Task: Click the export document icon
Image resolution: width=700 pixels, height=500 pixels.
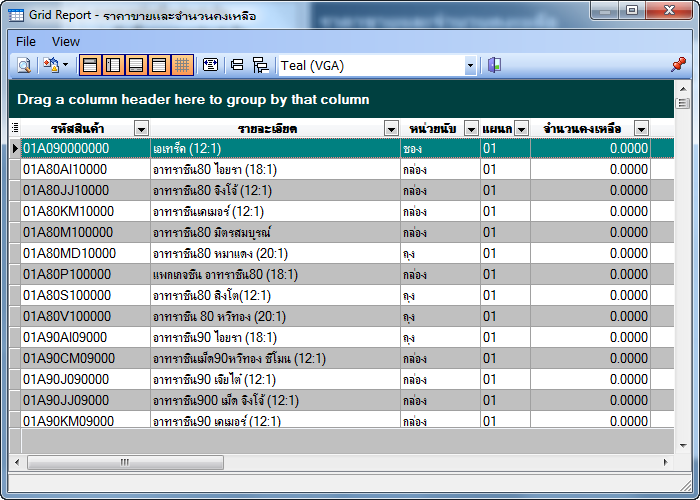Action: 50,65
